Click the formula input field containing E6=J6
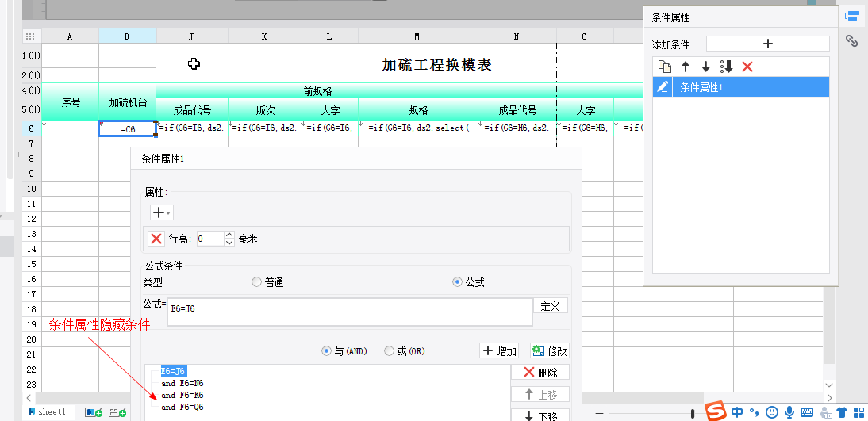Viewport: 868px width, 421px height. click(x=349, y=311)
